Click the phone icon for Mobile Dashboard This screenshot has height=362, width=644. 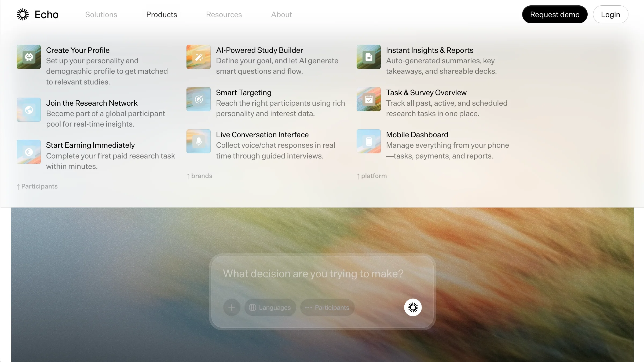coord(369,141)
